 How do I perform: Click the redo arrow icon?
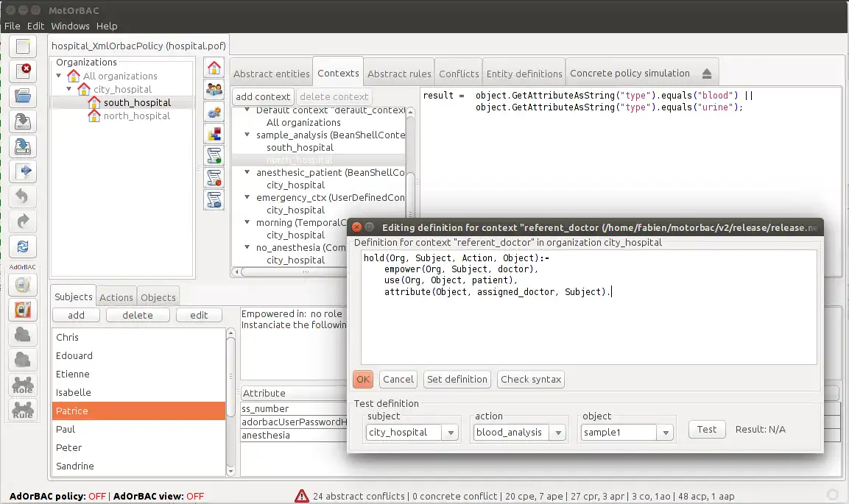[23, 221]
